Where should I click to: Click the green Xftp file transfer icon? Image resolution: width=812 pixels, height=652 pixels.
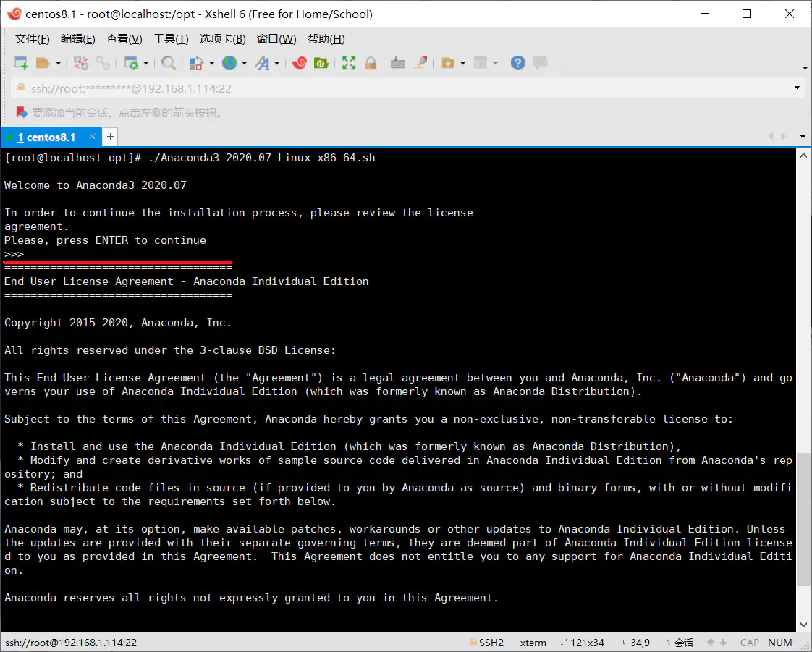point(321,63)
